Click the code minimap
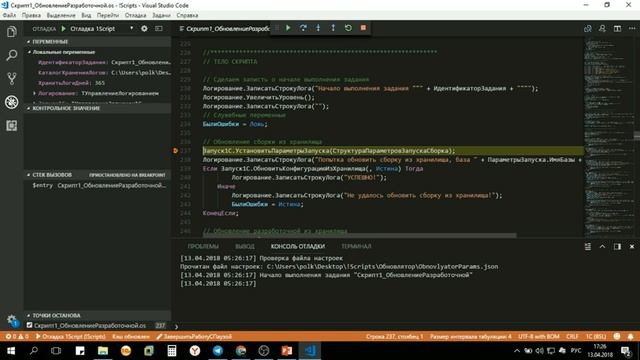The width and height of the screenshot is (640, 360). [610, 137]
